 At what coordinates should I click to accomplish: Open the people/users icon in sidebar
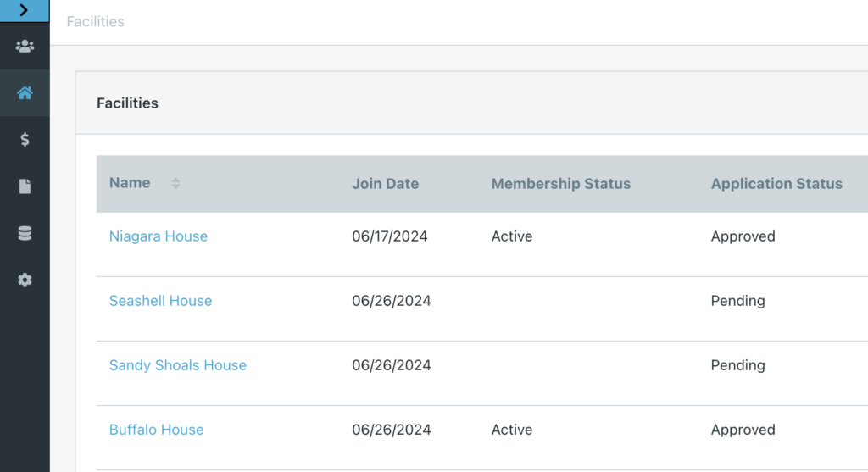25,47
